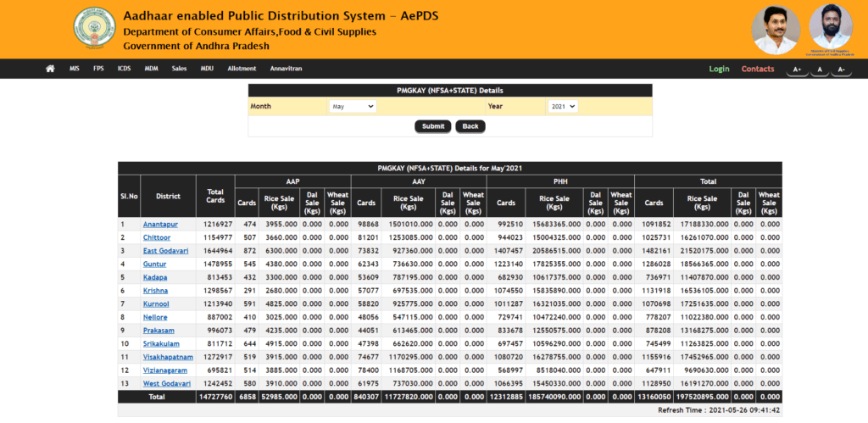Click the Minister of Civil Supplies portrait
This screenshot has height=423, width=868.
pos(831,28)
